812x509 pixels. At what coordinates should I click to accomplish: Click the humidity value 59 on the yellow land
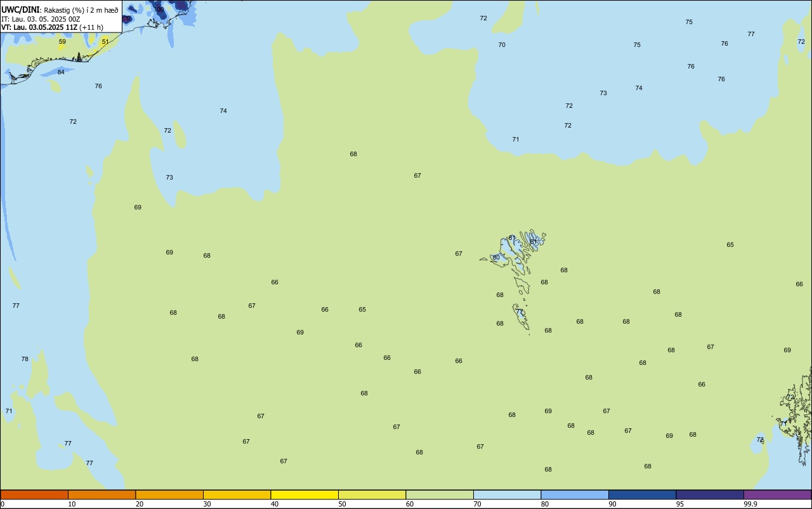click(x=62, y=42)
